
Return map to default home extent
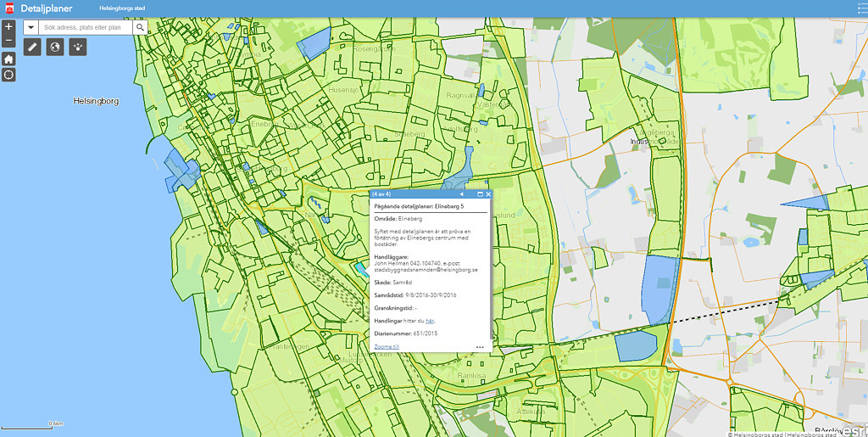pyautogui.click(x=8, y=59)
